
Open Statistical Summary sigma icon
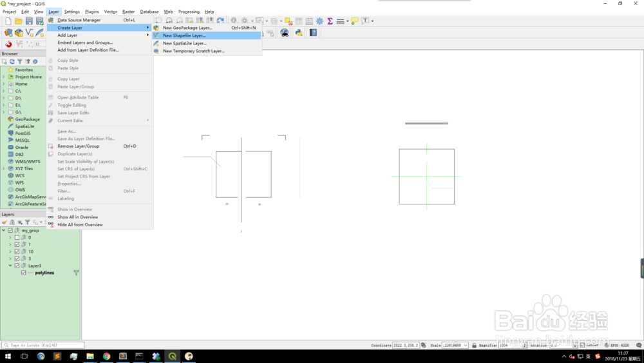(x=330, y=21)
